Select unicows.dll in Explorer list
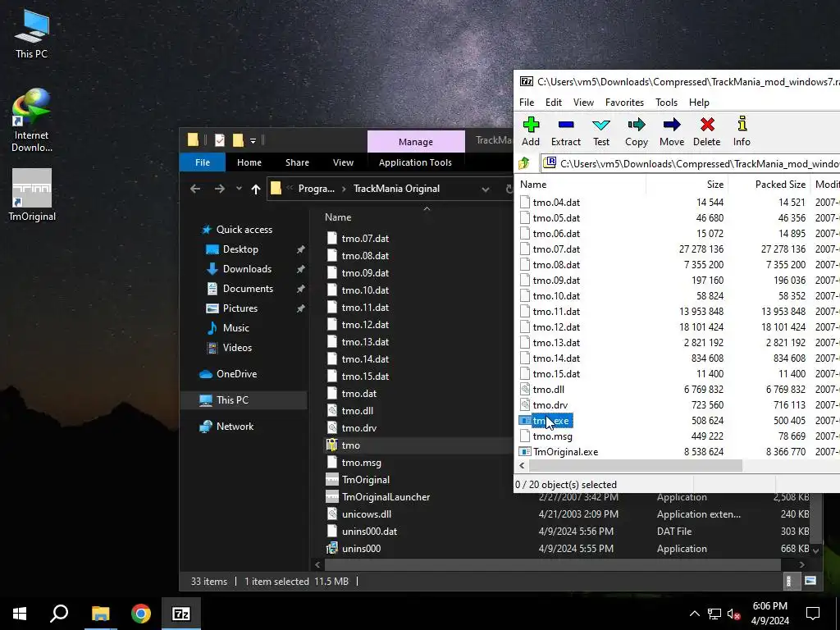 click(367, 514)
